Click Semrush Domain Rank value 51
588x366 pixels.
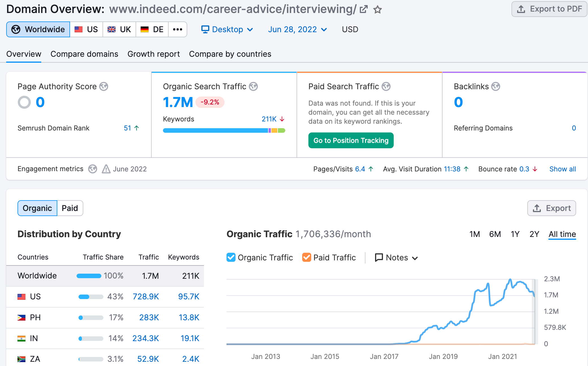(127, 128)
